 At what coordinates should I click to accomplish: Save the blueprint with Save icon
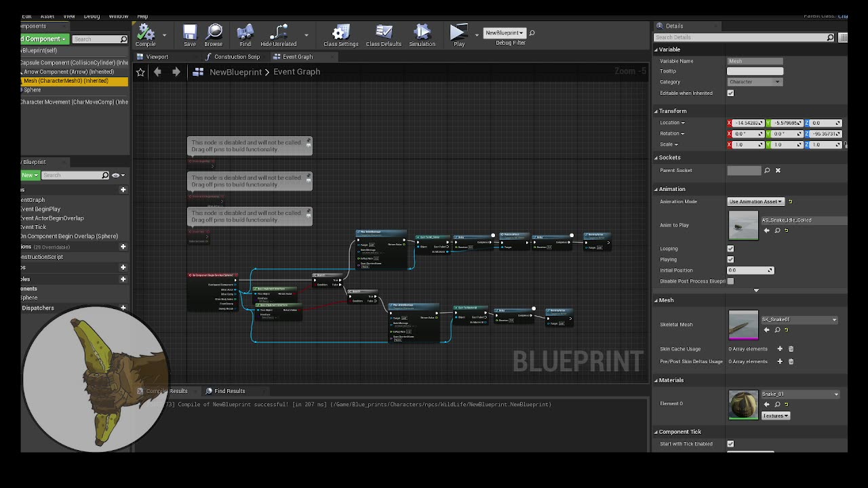coord(190,35)
